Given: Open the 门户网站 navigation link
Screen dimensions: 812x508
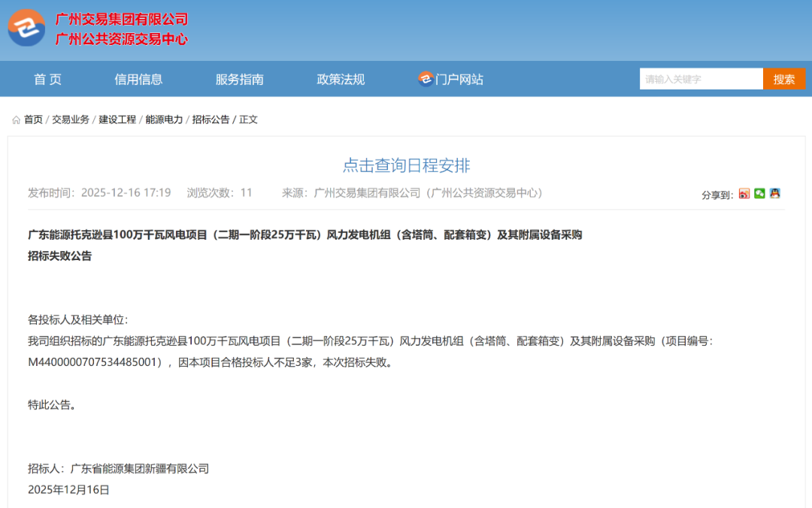Looking at the screenshot, I should pyautogui.click(x=459, y=80).
